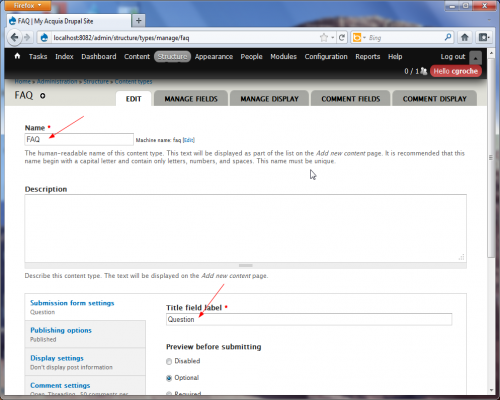The image size is (500, 400).
Task: Open the Structure menu item
Action: pyautogui.click(x=172, y=57)
